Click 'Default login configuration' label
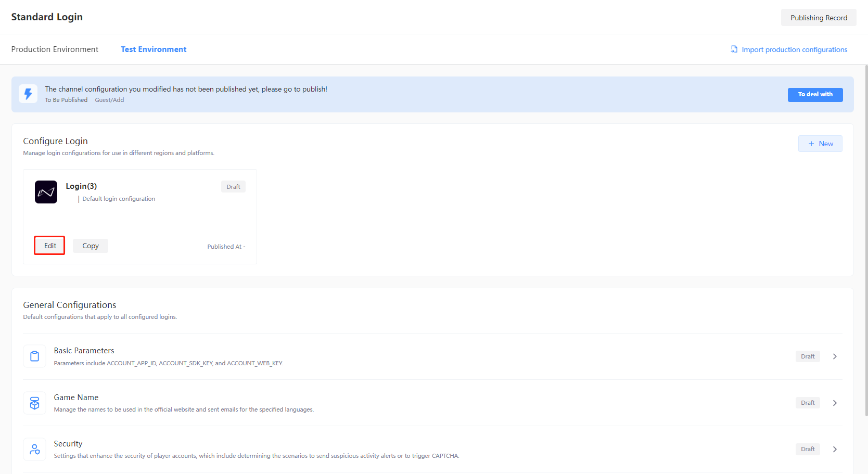This screenshot has height=474, width=868. [x=119, y=199]
